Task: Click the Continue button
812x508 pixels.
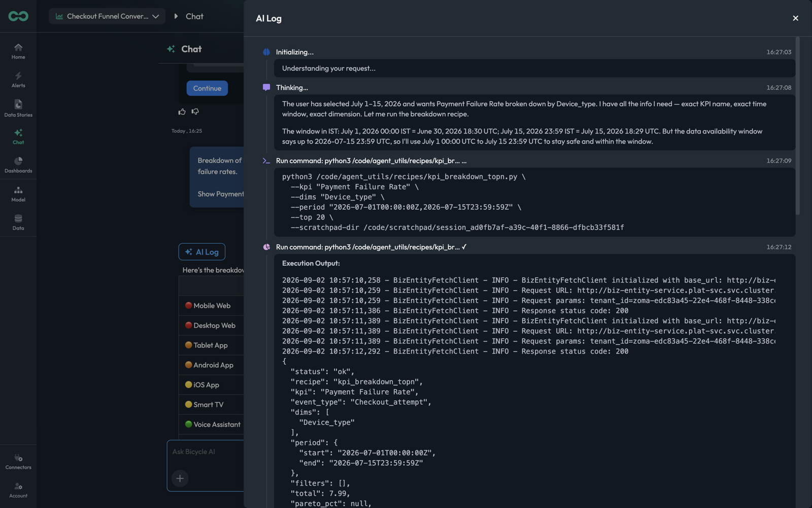Action: pos(207,88)
